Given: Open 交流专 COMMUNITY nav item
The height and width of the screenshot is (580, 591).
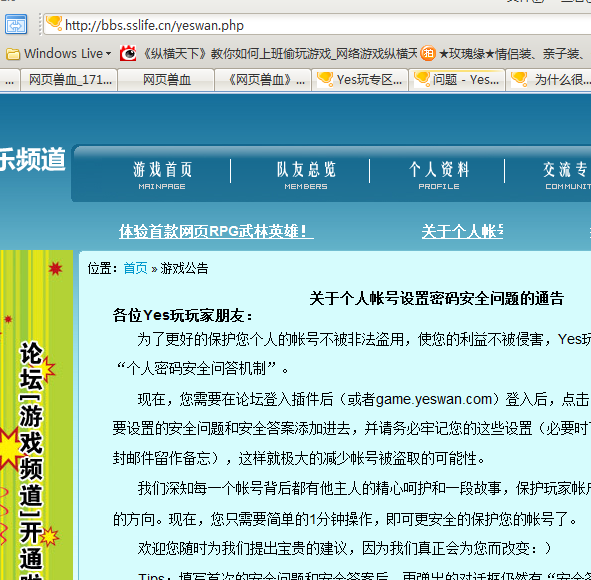Looking at the screenshot, I should coord(567,174).
